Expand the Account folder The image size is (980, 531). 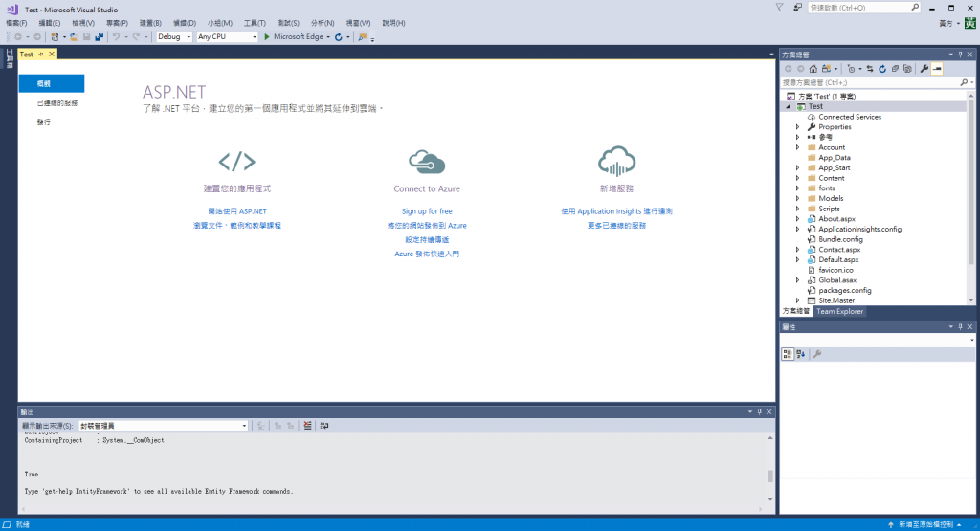click(x=798, y=147)
